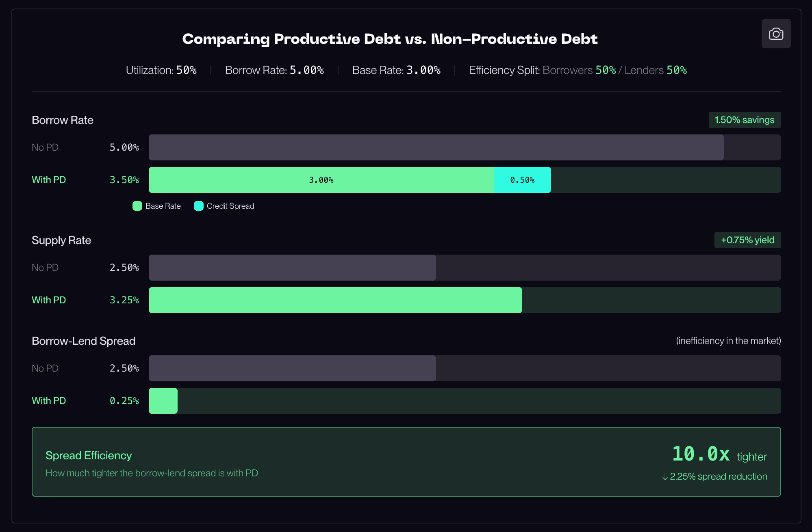
Task: Click the Spread Efficiency heading
Action: [x=89, y=456]
